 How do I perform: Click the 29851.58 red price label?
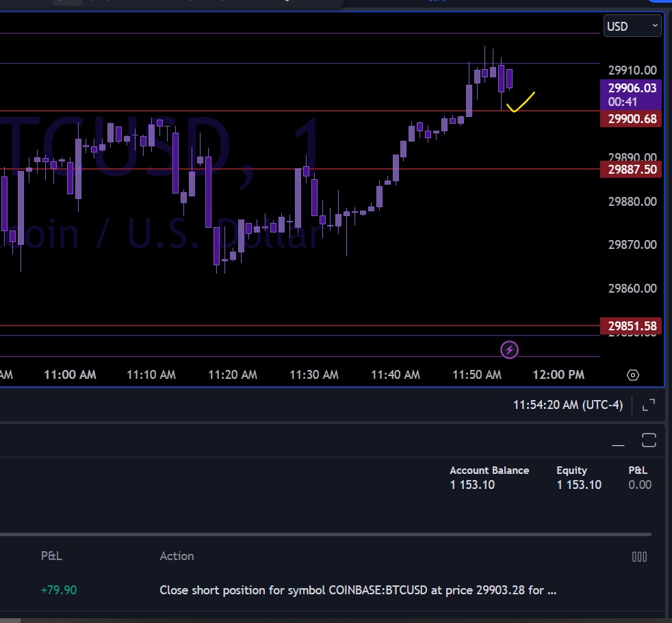point(632,326)
